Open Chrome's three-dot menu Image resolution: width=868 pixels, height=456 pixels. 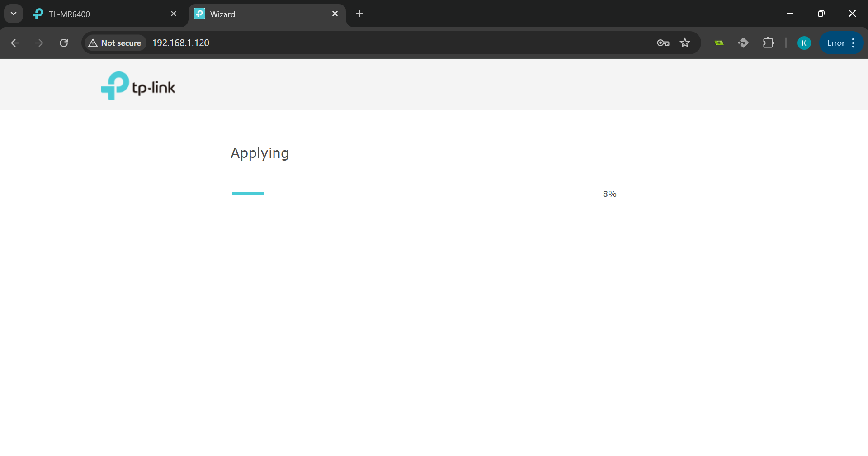point(853,43)
